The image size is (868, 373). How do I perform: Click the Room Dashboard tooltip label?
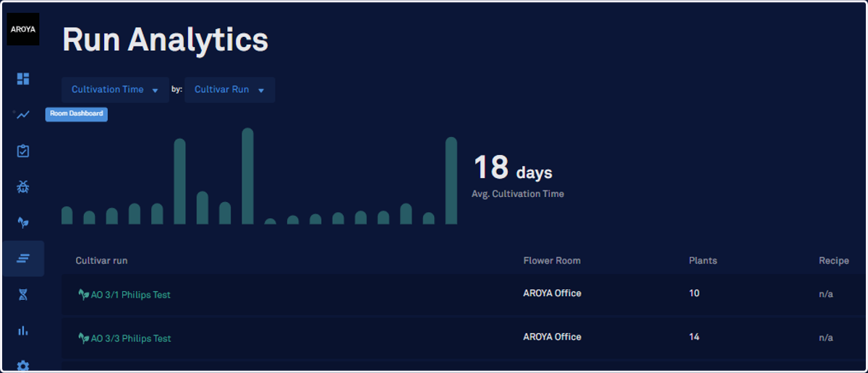coord(77,114)
